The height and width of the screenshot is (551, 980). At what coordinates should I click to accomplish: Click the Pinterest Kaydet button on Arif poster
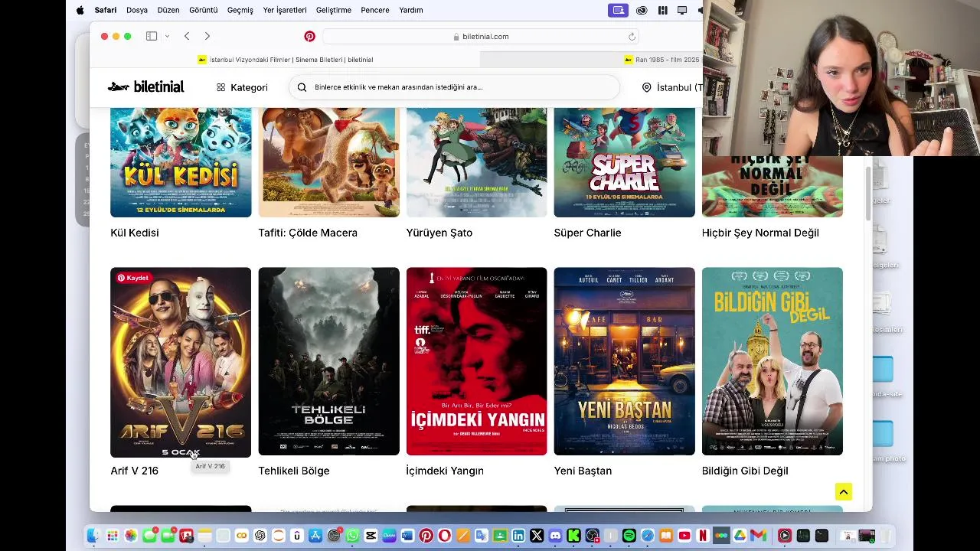132,278
